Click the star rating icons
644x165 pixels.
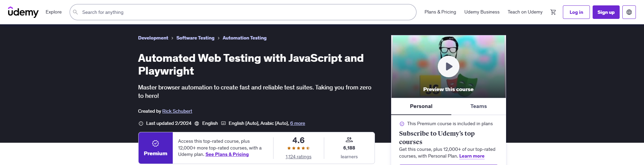pos(299,148)
